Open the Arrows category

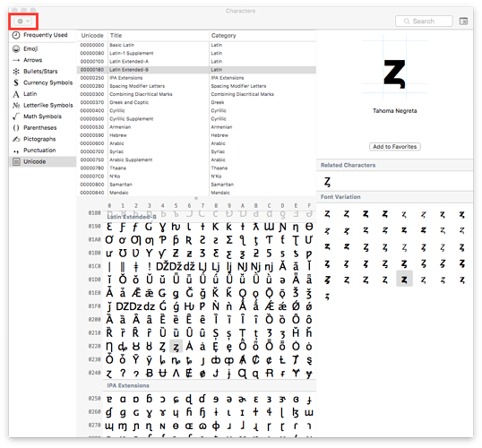coord(33,60)
